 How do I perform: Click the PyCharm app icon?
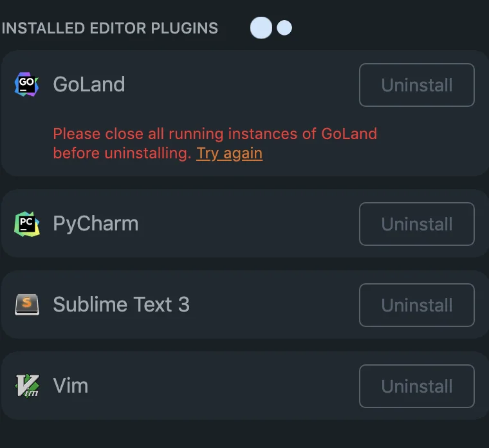(27, 224)
